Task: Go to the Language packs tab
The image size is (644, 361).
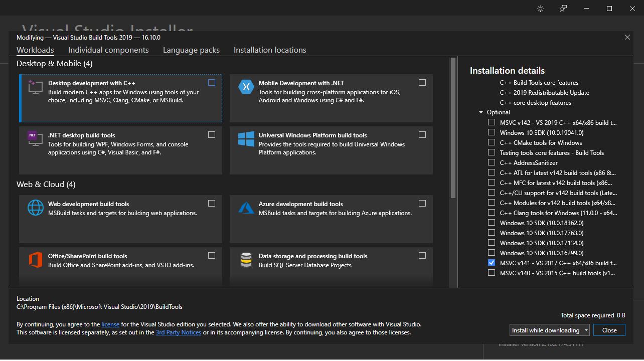Action: click(x=191, y=50)
